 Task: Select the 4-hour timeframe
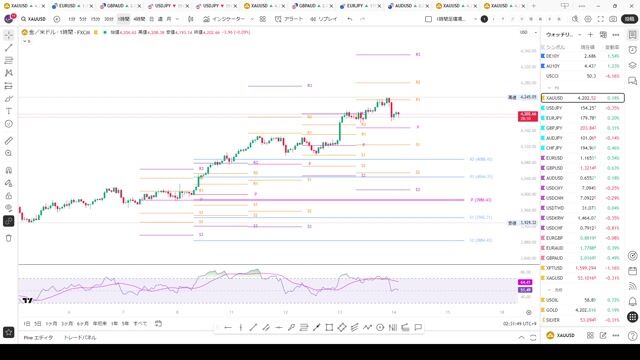tap(139, 19)
